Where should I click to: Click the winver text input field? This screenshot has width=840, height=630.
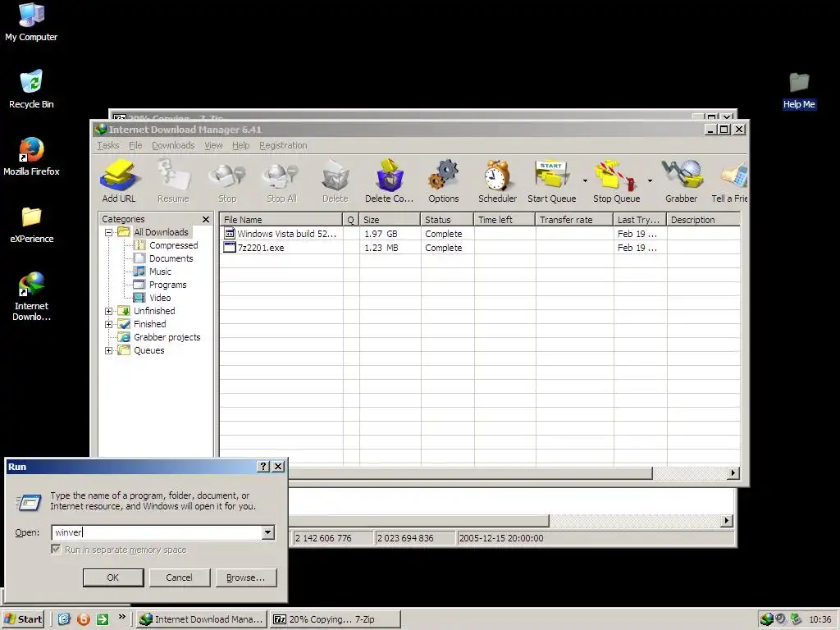pos(157,532)
